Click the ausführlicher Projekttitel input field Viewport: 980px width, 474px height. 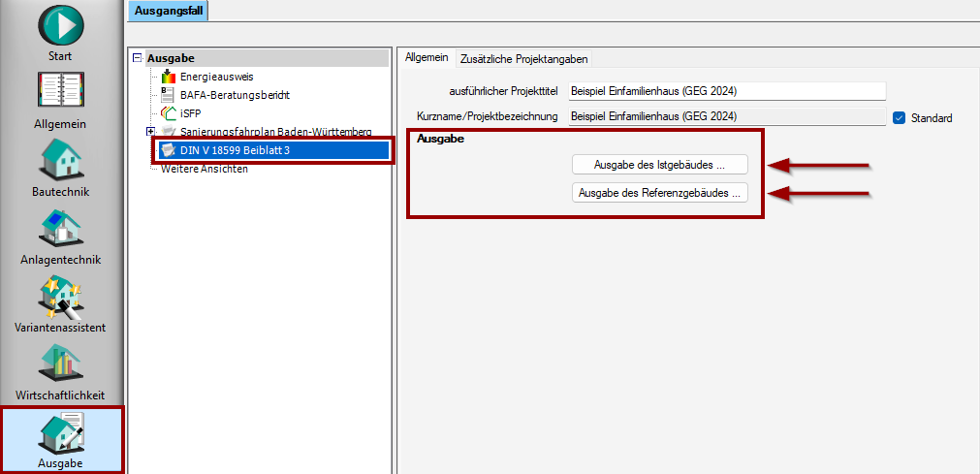click(x=727, y=91)
